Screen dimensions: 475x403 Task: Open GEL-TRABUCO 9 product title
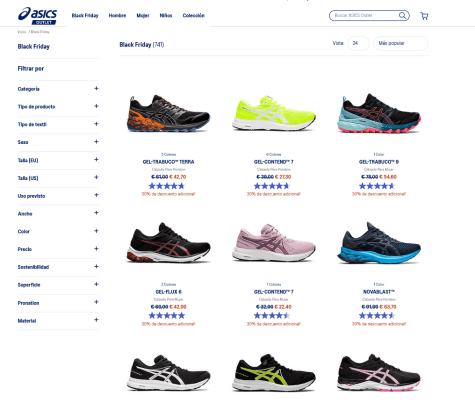coord(379,162)
